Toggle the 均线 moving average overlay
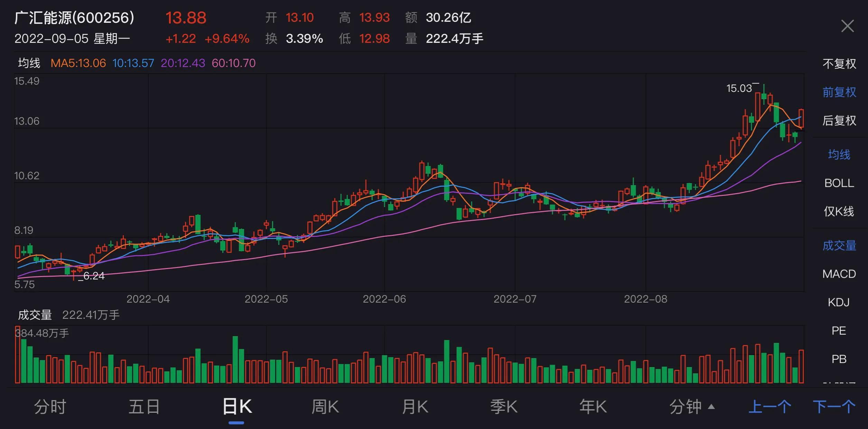 click(x=839, y=154)
